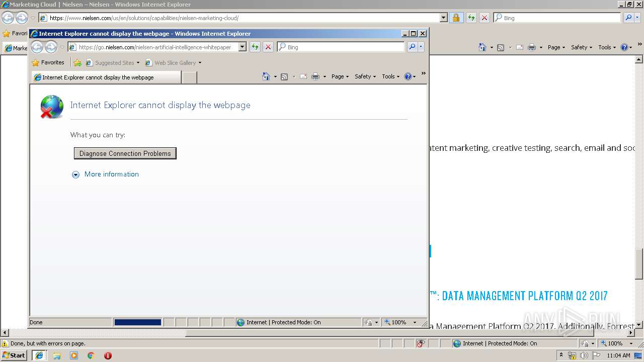Click Stop icon in background Nielsen window
This screenshot has height=362, width=644.
[485, 18]
